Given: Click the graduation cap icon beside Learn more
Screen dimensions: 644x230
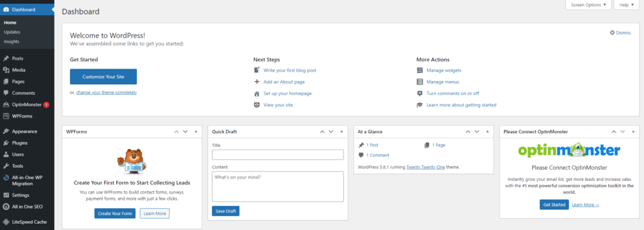Looking at the screenshot, I should (x=419, y=105).
